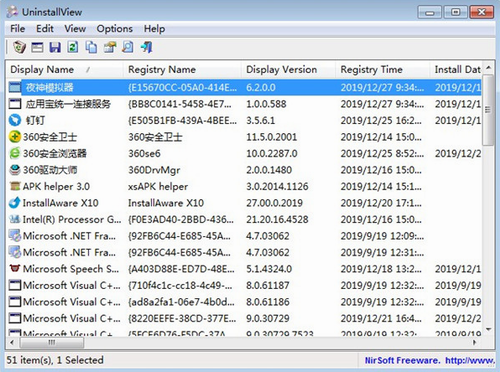500x372 pixels.
Task: Click registry name {E505B1FB-439A-4BEE...
Action: coord(183,120)
